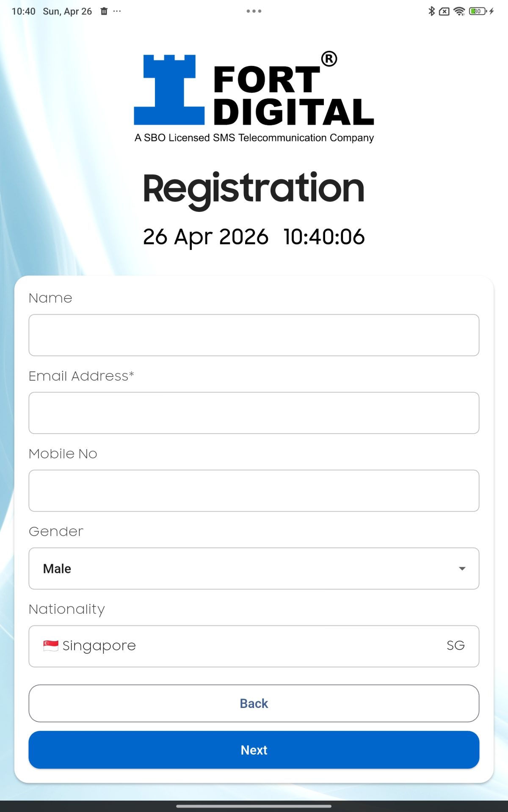Tap the trash notification icon in status bar
This screenshot has height=812, width=508.
[x=104, y=11]
